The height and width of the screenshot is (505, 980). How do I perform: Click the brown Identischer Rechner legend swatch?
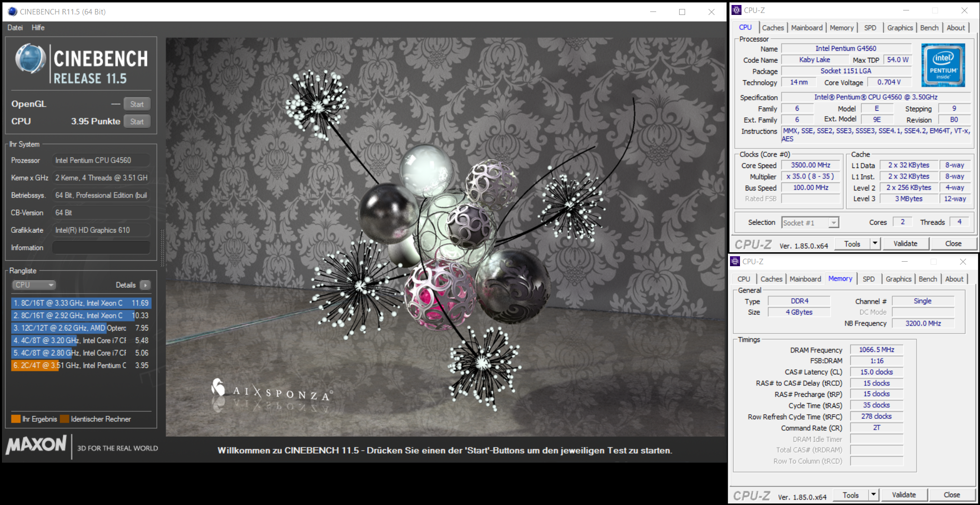[64, 419]
